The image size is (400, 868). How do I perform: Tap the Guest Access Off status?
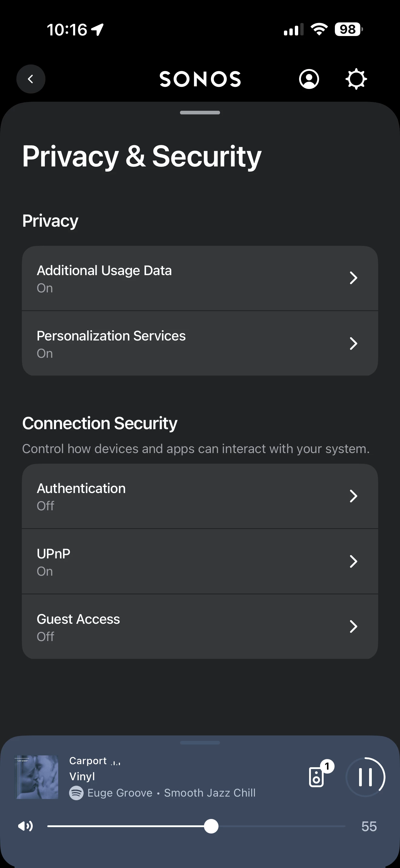click(x=45, y=636)
